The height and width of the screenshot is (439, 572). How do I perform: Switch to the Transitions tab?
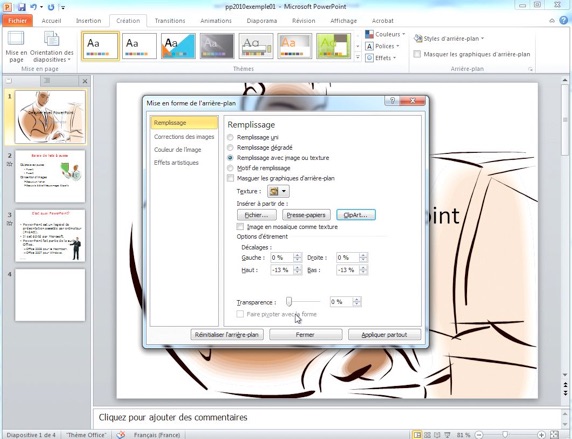pos(170,21)
